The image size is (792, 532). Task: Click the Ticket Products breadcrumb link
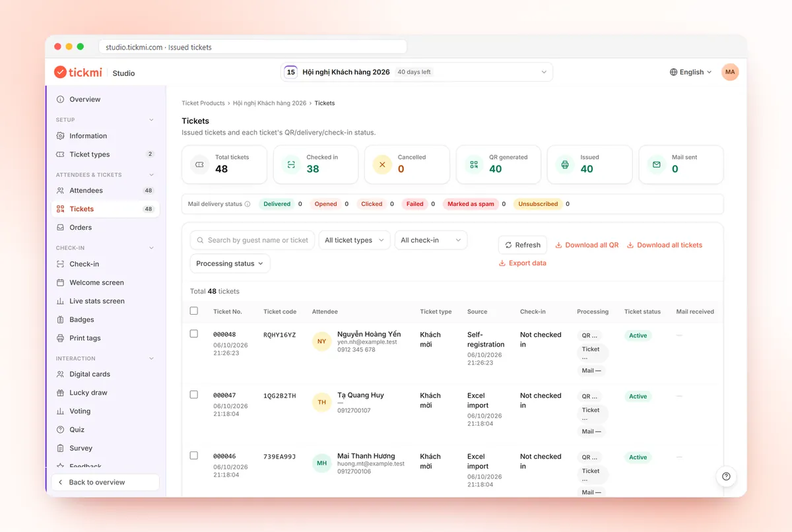204,103
